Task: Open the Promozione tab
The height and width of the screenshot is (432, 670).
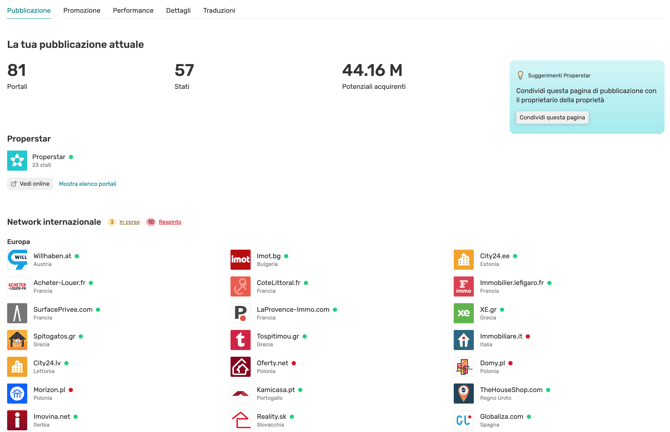Action: click(82, 10)
